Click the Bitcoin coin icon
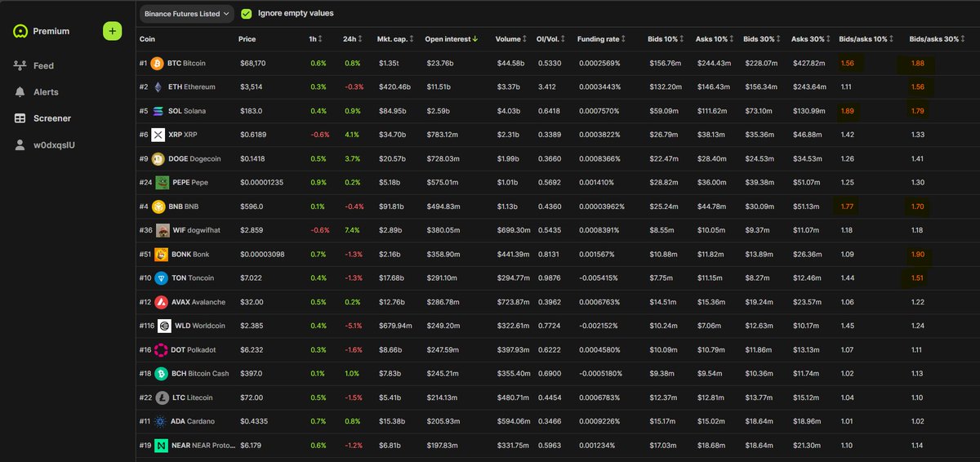Image resolution: width=980 pixels, height=462 pixels. click(157, 63)
